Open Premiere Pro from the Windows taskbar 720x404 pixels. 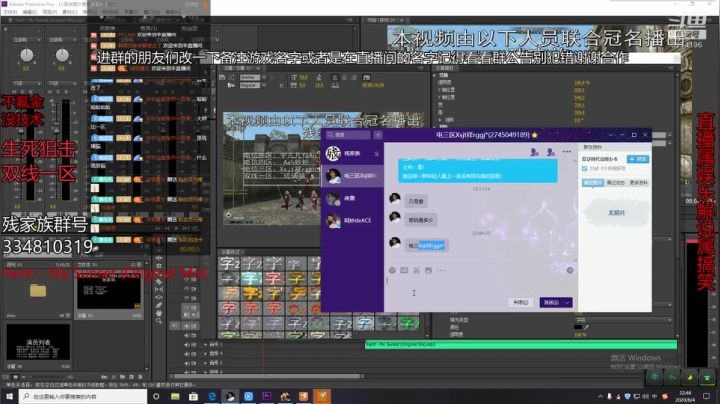click(266, 396)
